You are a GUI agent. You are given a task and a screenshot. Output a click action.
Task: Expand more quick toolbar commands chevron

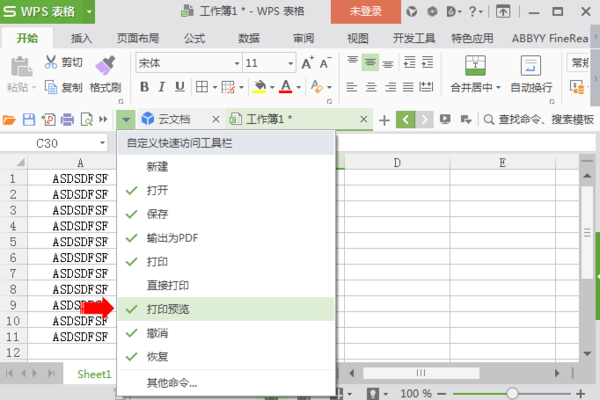[x=103, y=119]
